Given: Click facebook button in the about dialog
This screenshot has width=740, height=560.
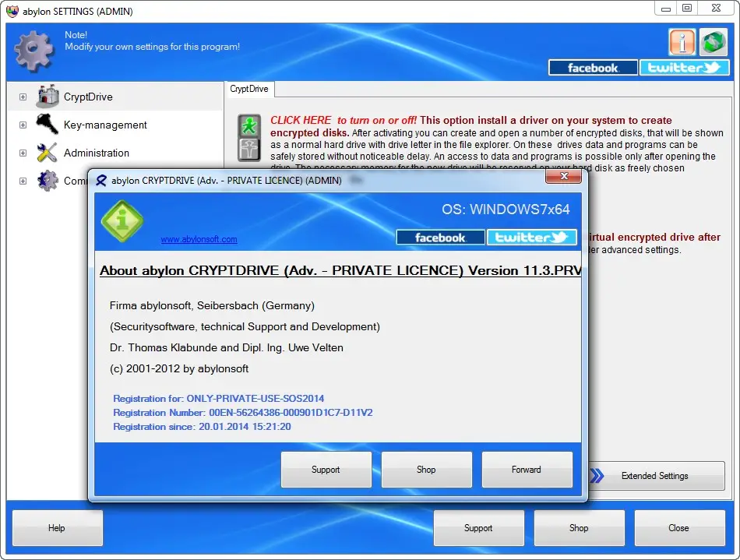Looking at the screenshot, I should click(x=440, y=238).
